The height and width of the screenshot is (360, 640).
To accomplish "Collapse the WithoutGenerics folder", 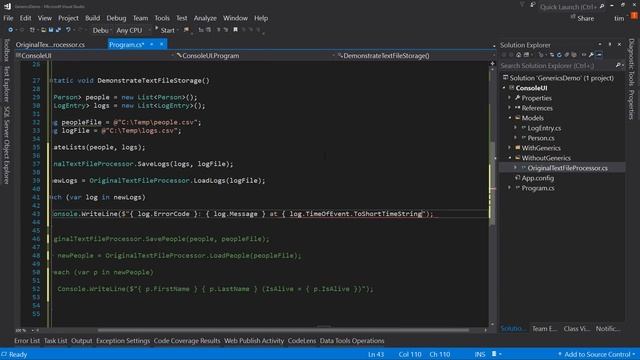I will 509,158.
